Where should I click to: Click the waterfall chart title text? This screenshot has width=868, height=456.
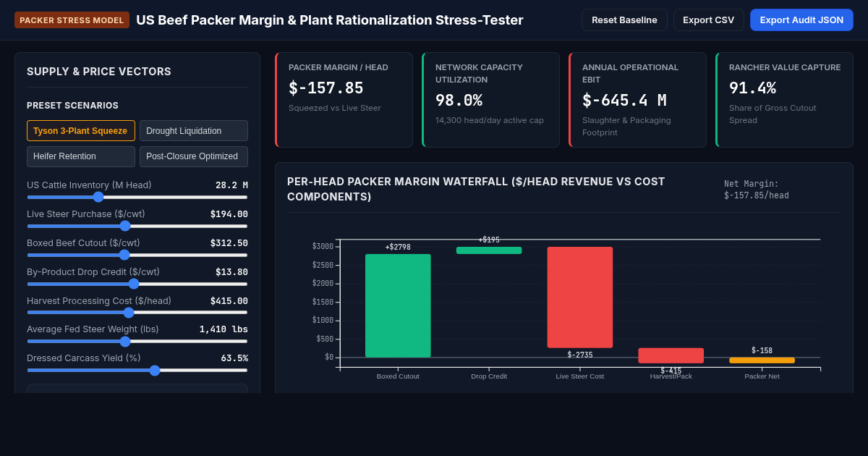pyautogui.click(x=476, y=189)
